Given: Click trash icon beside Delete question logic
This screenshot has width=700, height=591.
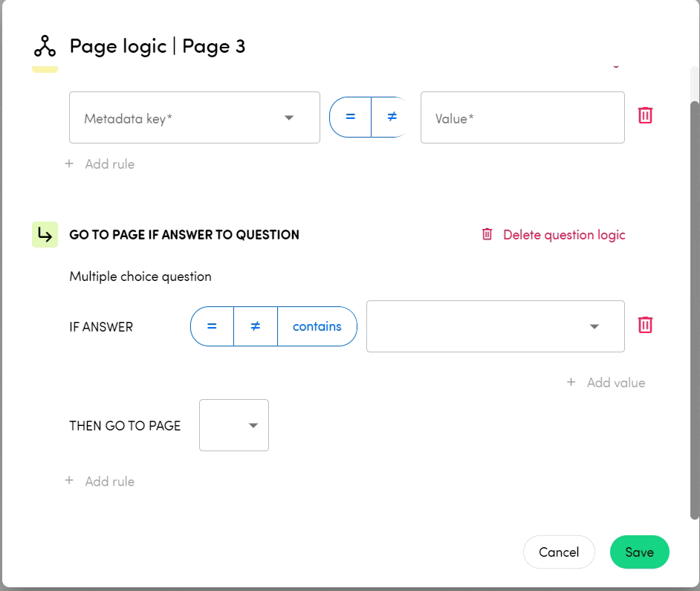Looking at the screenshot, I should [x=487, y=235].
